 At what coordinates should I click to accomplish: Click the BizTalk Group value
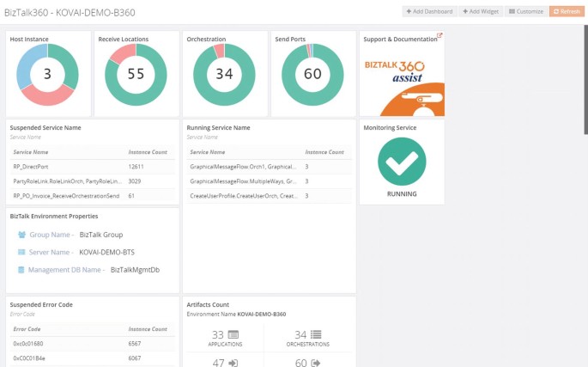[x=101, y=235]
